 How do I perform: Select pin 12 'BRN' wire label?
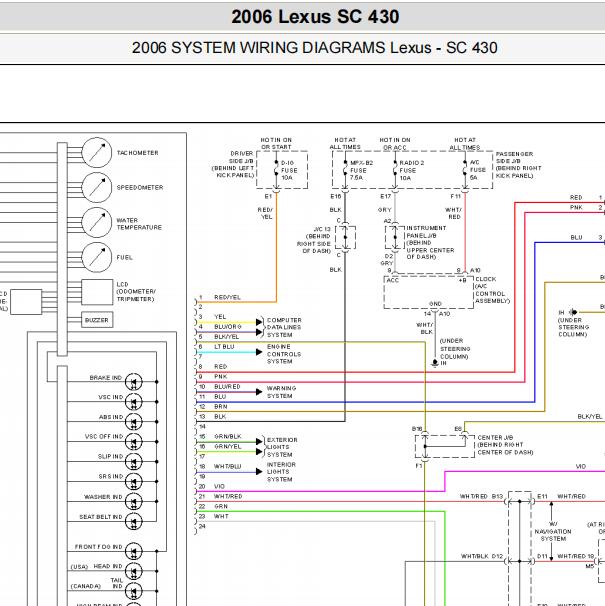click(221, 407)
